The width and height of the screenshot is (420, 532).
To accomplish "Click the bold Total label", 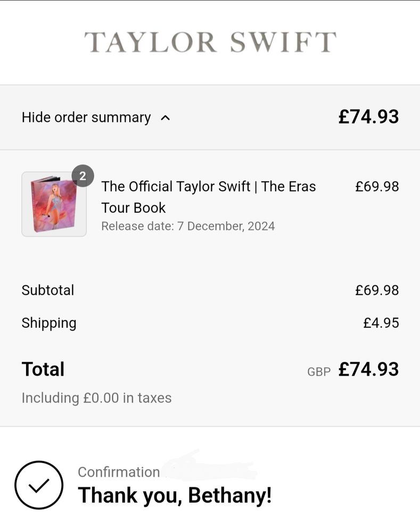I will tap(43, 369).
